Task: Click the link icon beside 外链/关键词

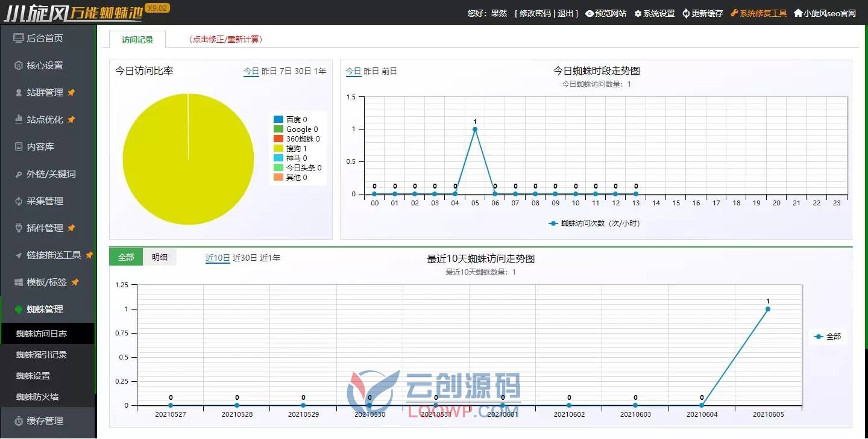Action: click(19, 173)
